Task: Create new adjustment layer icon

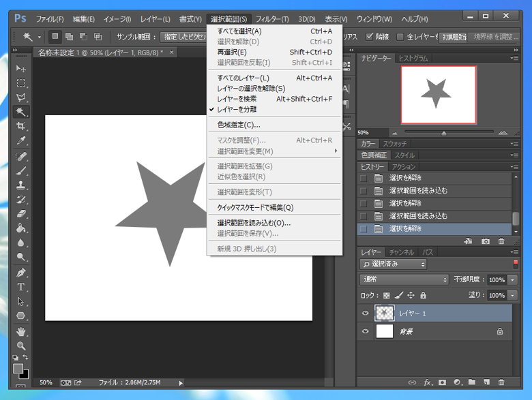Action: click(458, 382)
